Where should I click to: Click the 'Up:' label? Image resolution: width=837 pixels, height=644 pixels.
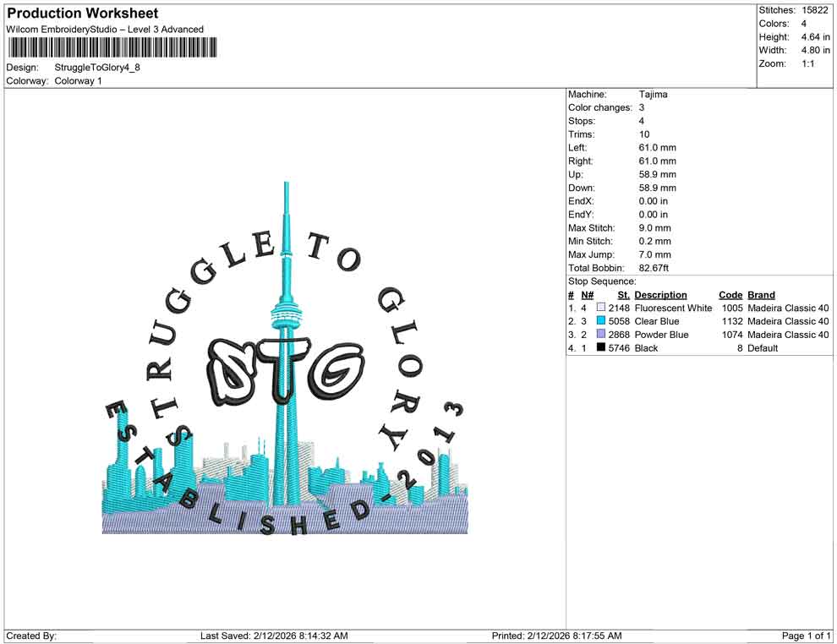(x=576, y=174)
